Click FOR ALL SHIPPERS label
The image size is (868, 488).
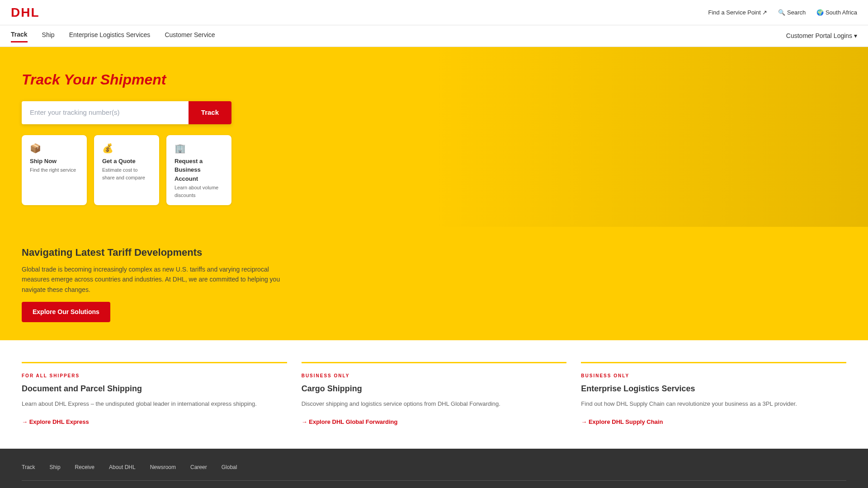(51, 376)
